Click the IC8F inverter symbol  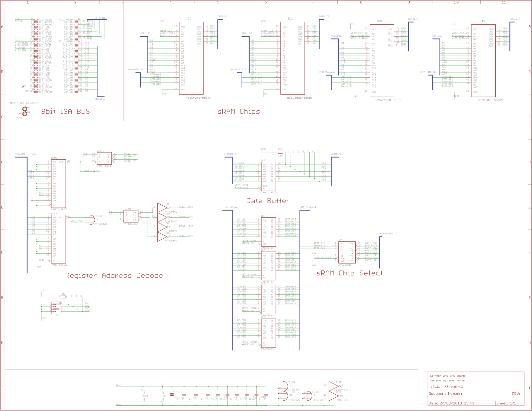point(334,386)
